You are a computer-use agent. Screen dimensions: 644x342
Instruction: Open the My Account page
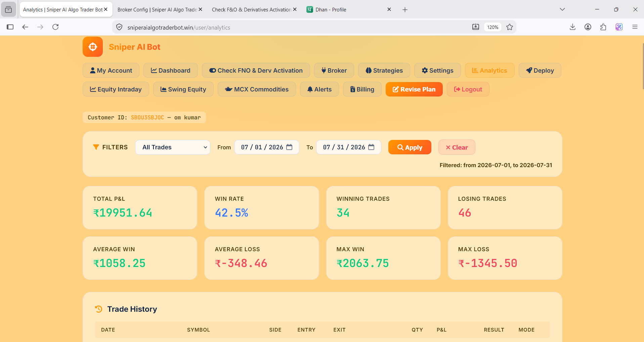(111, 70)
